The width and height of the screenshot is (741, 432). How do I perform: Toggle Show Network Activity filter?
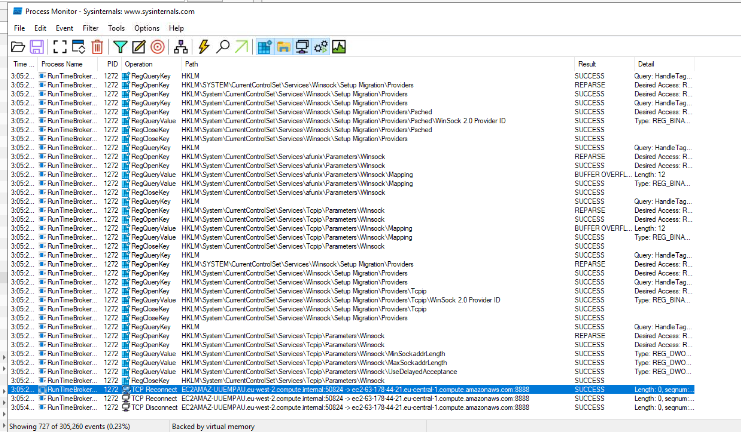302,47
